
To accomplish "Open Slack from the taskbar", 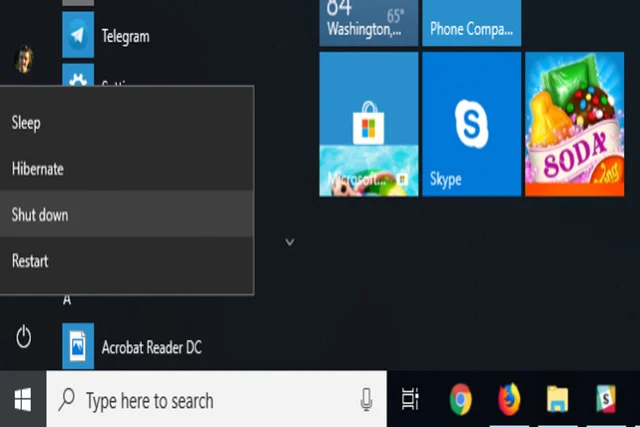I will (606, 399).
